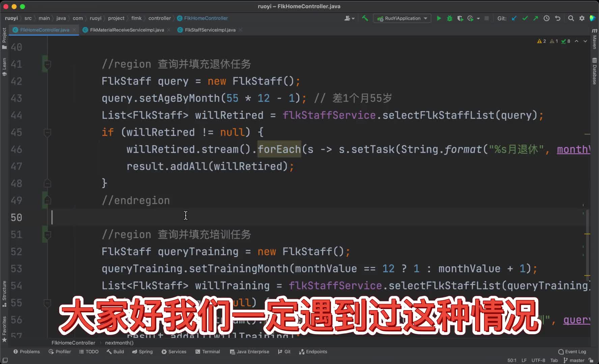
Task: Open the Project tool window
Action: coord(4,38)
